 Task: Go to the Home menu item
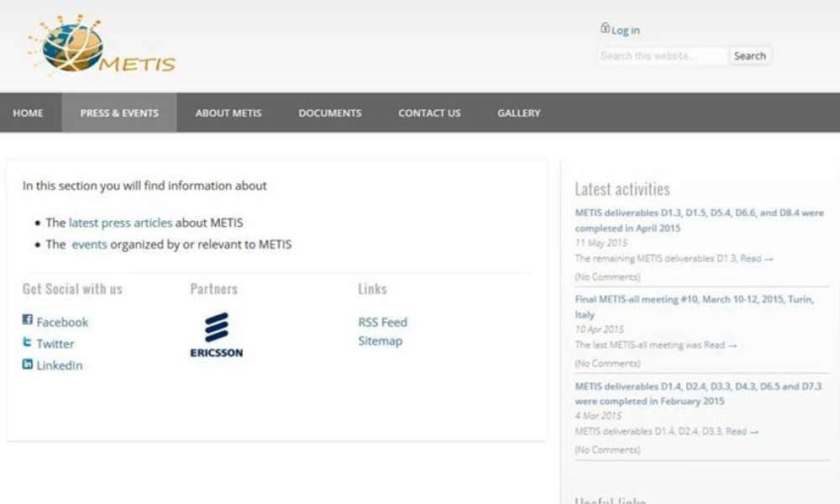pyautogui.click(x=28, y=113)
